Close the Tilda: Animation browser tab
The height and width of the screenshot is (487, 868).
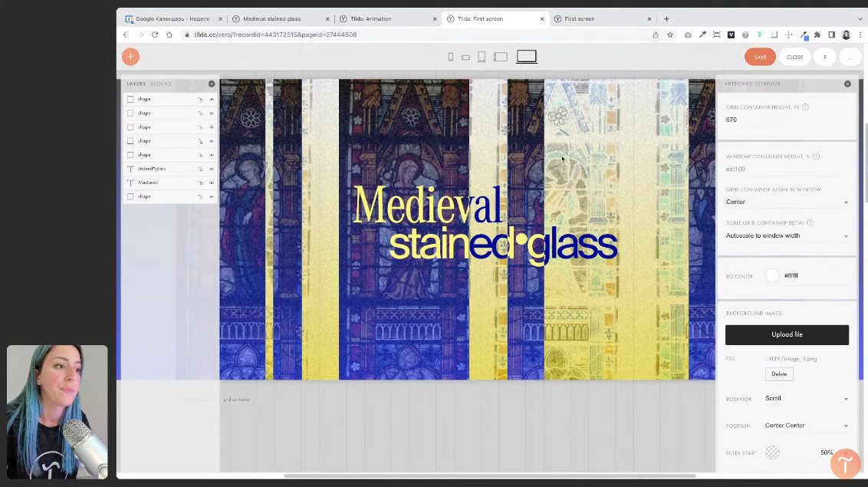435,19
